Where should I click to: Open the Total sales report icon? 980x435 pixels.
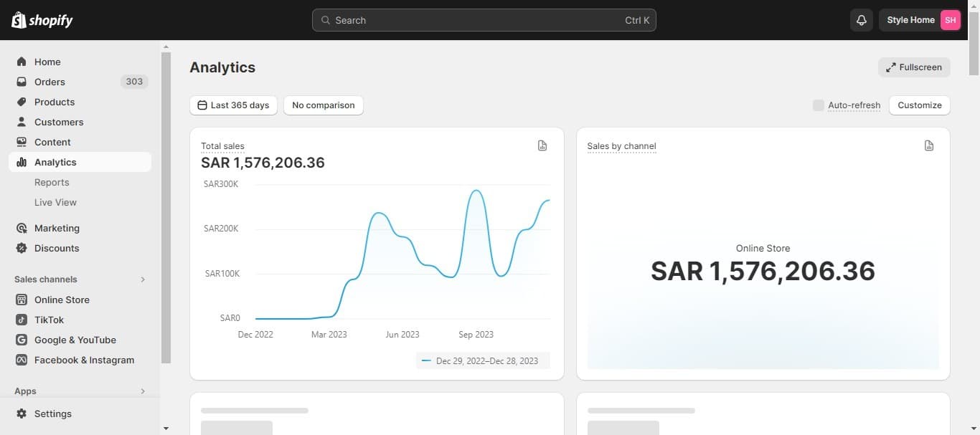(542, 145)
